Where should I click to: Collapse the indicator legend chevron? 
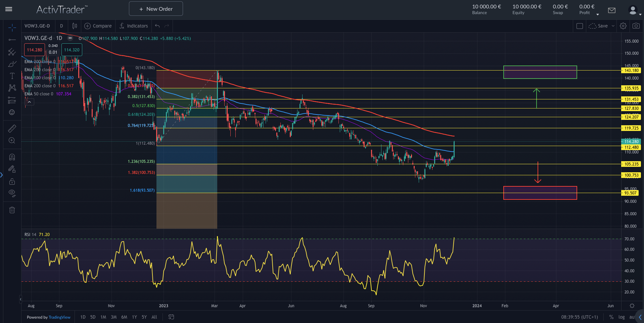pyautogui.click(x=30, y=102)
